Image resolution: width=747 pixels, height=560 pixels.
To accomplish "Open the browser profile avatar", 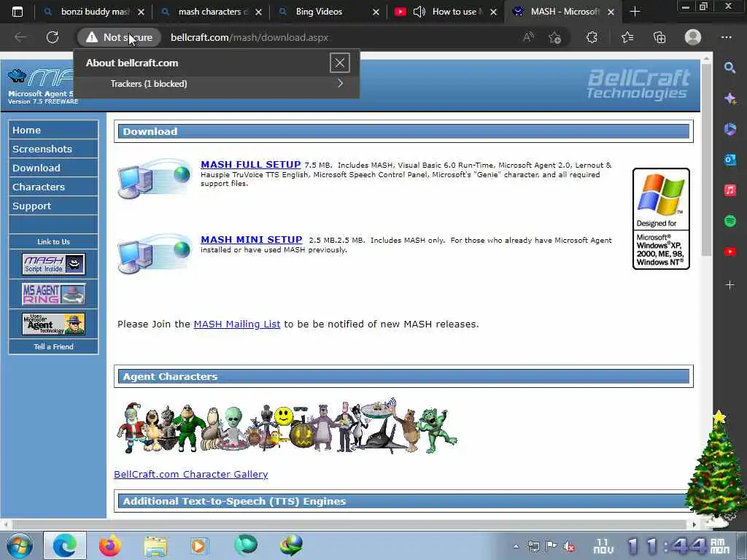I will point(693,37).
